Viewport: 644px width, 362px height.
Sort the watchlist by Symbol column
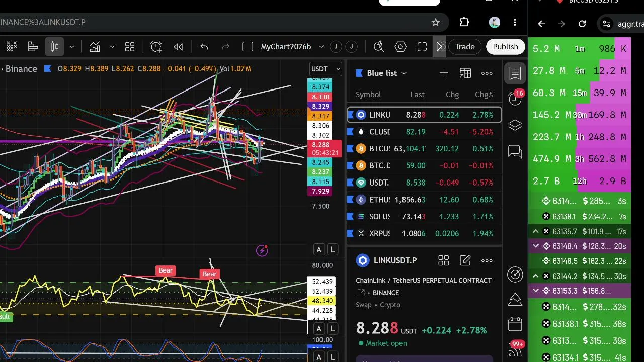pyautogui.click(x=368, y=95)
